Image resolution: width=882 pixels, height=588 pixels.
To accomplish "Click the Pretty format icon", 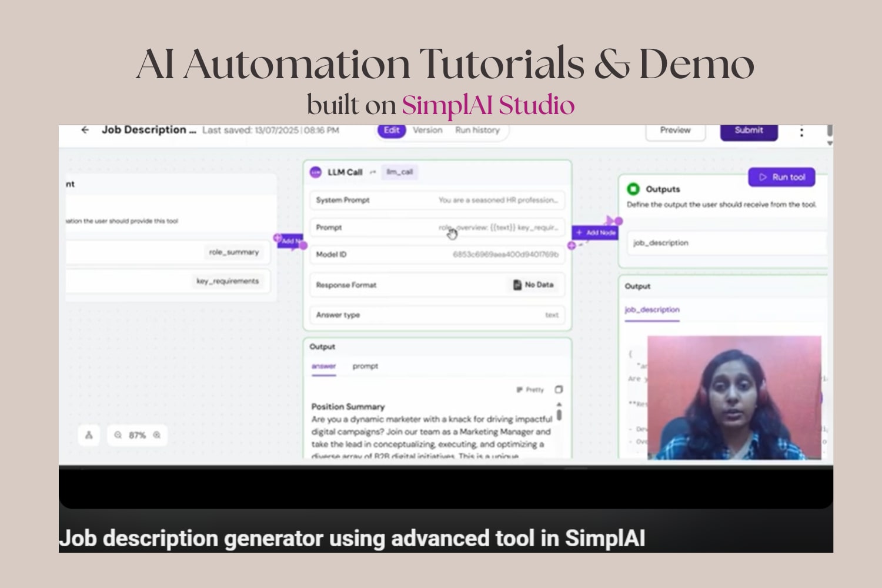I will pyautogui.click(x=519, y=390).
